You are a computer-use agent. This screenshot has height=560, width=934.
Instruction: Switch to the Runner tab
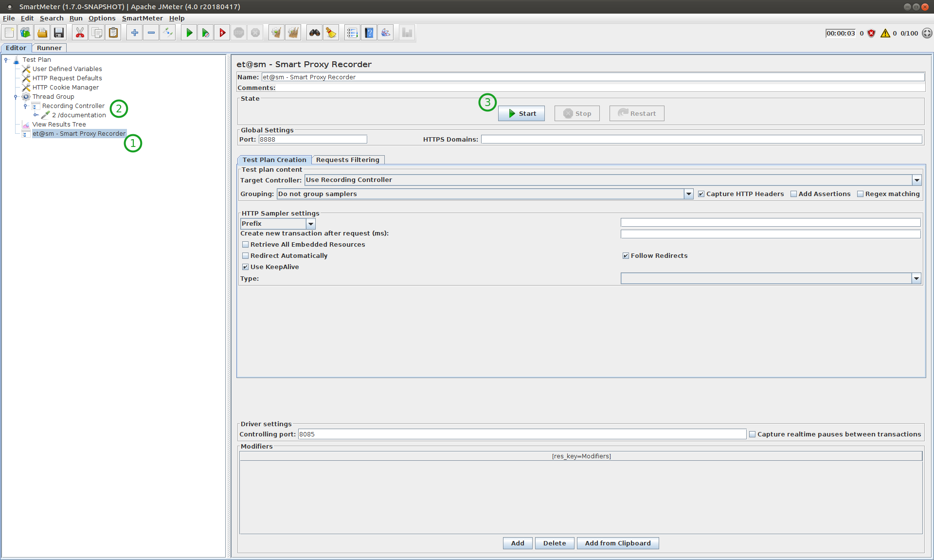[49, 48]
